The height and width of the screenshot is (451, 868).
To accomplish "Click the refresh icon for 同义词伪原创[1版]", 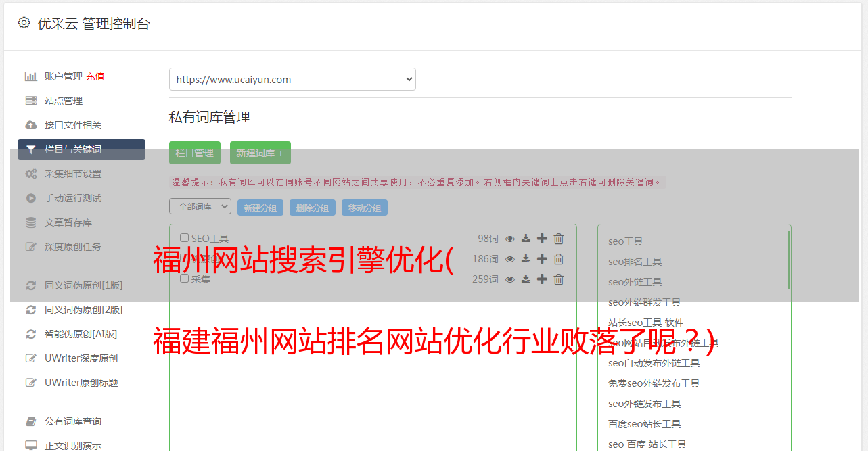I will (30, 285).
